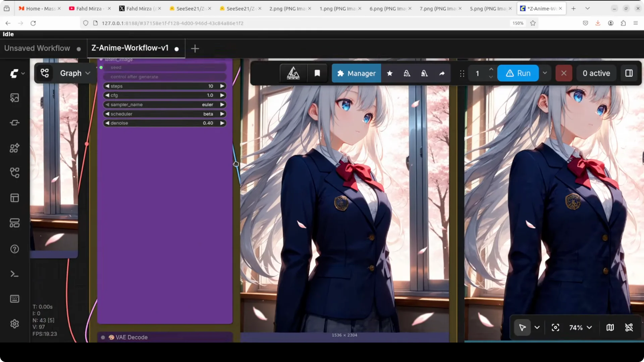644x362 pixels.
Task: Increase cfg value with right arrow
Action: click(x=222, y=95)
